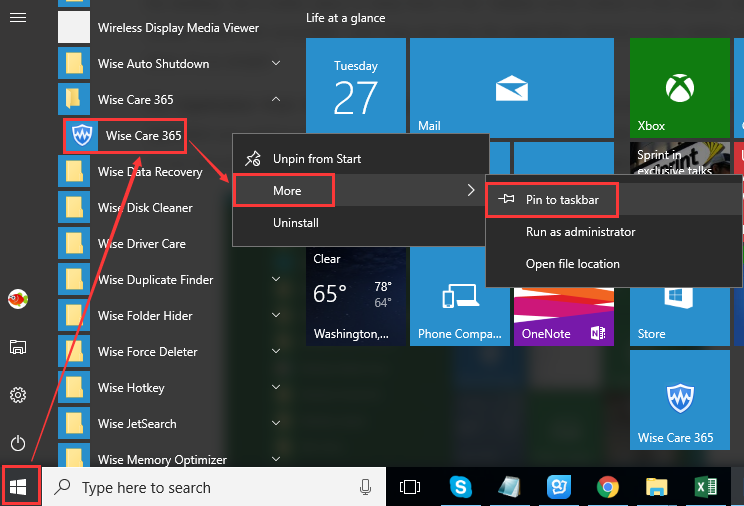Open Wise Force Deleter folder

click(171, 352)
